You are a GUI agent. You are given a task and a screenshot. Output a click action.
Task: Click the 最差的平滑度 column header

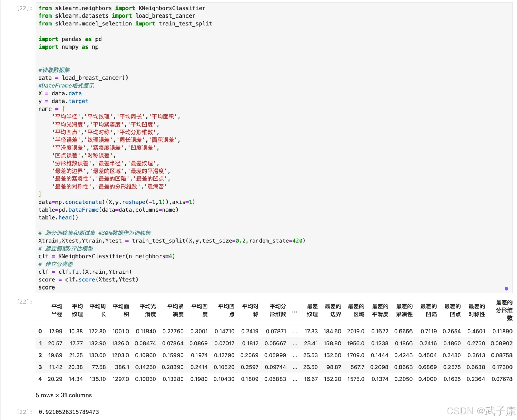(x=380, y=310)
